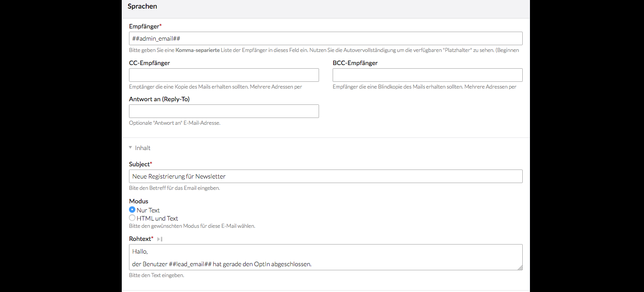Click the Sprachen section header
This screenshot has height=292, width=644.
pos(142,6)
